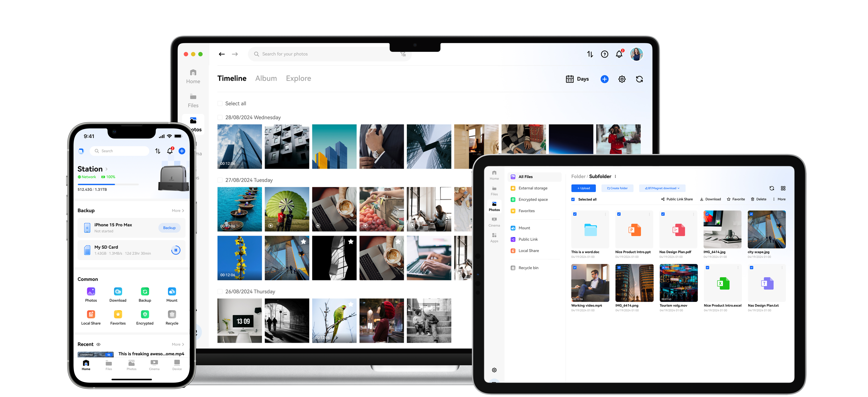
Task: Start Backup for iPhone 15 Pro Max
Action: pos(169,228)
